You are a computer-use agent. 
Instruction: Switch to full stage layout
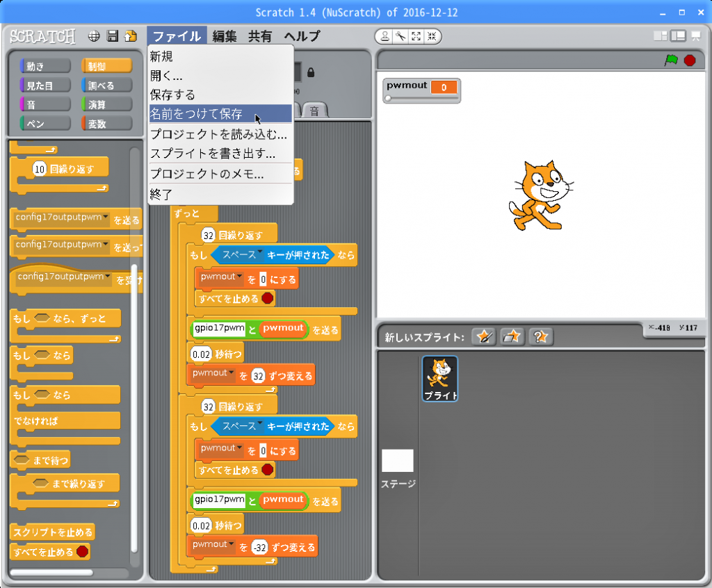(678, 36)
